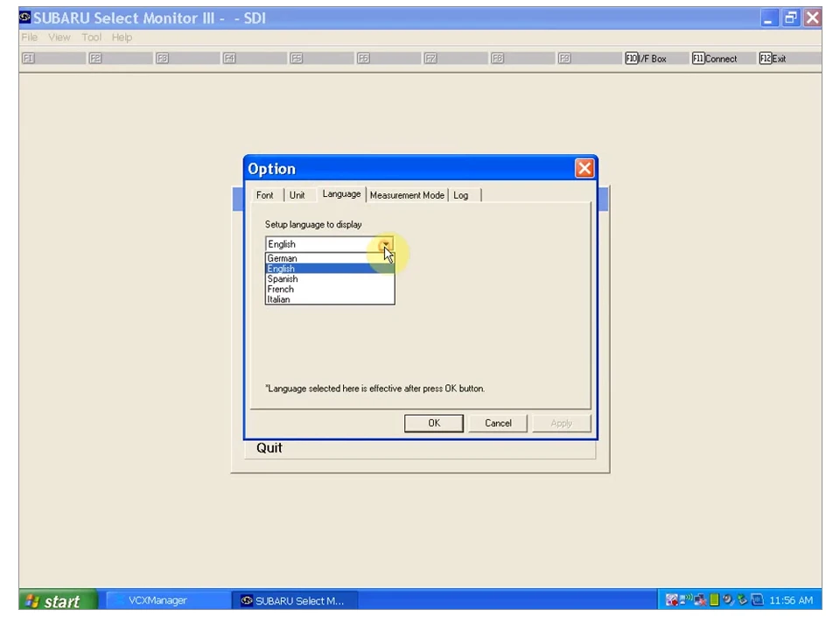The image size is (840, 624).
Task: Click the F12 Exit toolbar button
Action: pyautogui.click(x=788, y=59)
